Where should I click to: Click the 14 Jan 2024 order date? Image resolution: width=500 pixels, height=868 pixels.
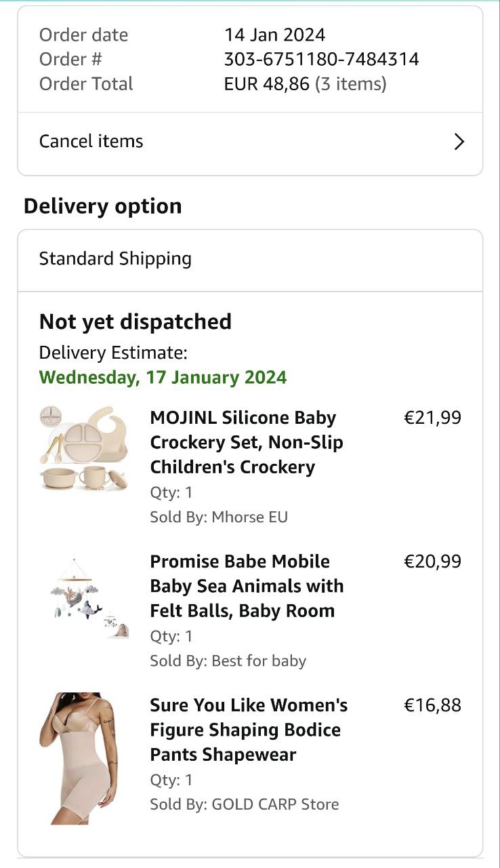tap(274, 35)
